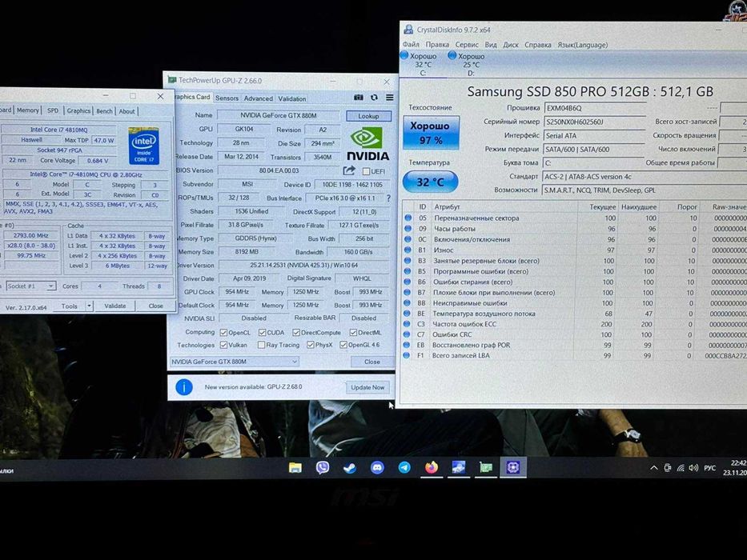Expand the Tools dropdown arrow in CPU-Z
Image resolution: width=747 pixels, height=560 pixels.
[89, 306]
